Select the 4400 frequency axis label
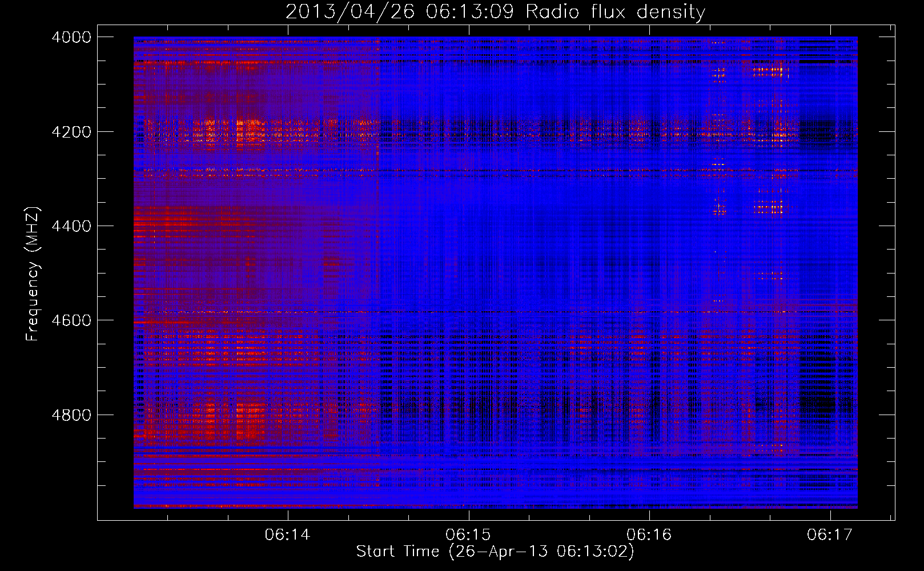Viewport: 924px width, 571px height. (x=71, y=226)
